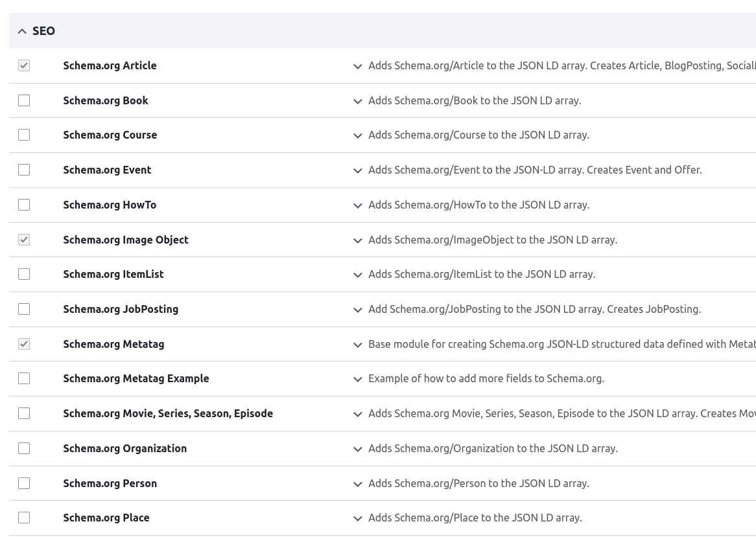This screenshot has height=537, width=756.
Task: Expand the Schema.org Image Object description chevron
Action: 357,240
